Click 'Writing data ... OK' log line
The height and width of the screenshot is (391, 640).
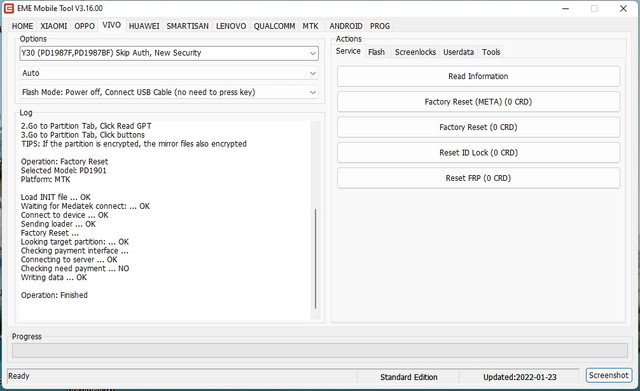coord(54,278)
